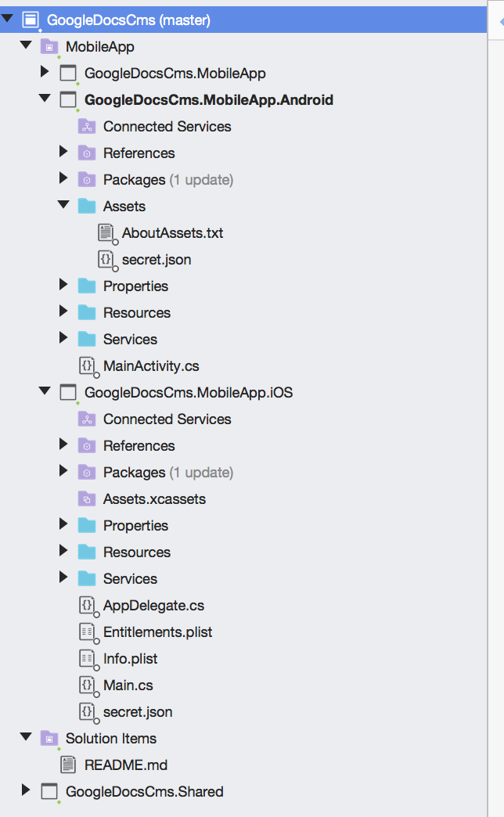Click the Android Packages folder icon

pos(87,180)
